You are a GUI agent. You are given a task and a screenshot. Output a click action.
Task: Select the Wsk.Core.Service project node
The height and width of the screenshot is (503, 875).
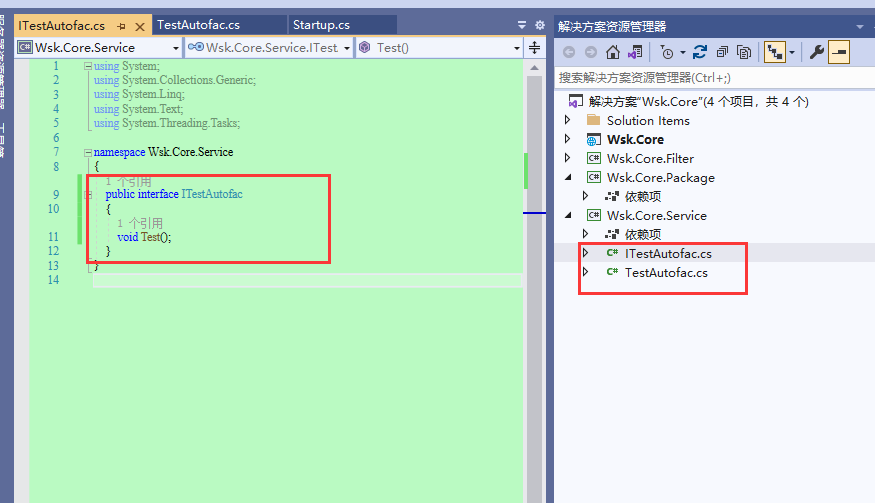point(656,215)
